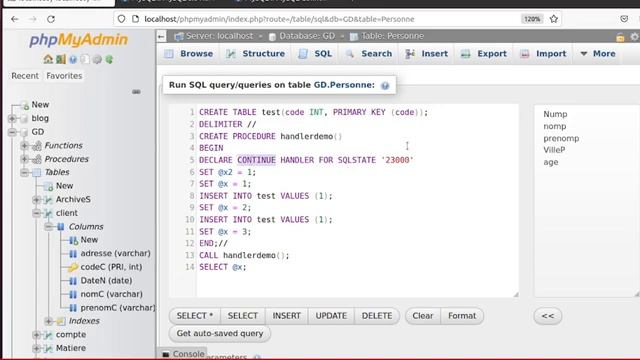Insert selected column with << button
The image size is (640, 360).
tap(548, 316)
